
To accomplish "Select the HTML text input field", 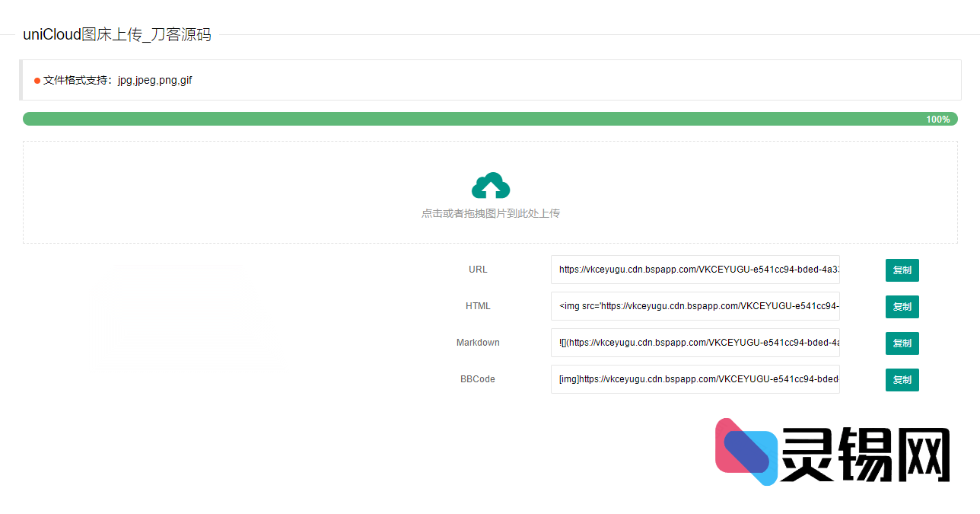I will [695, 306].
